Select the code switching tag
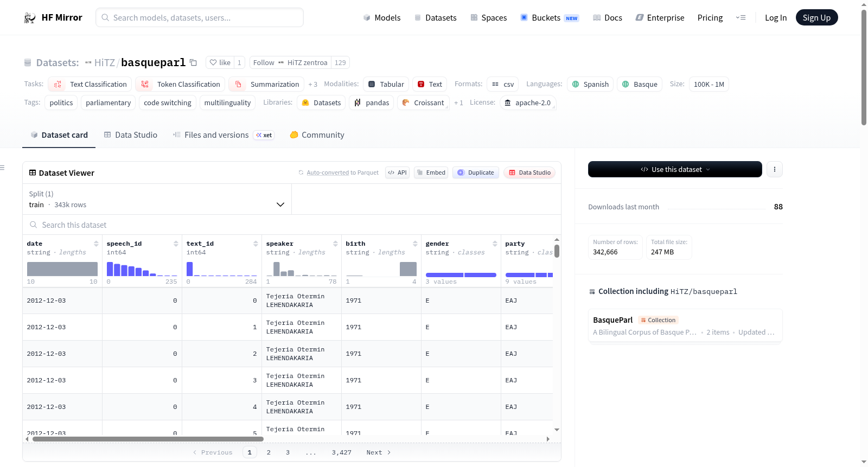This screenshot has height=467, width=868. [168, 103]
